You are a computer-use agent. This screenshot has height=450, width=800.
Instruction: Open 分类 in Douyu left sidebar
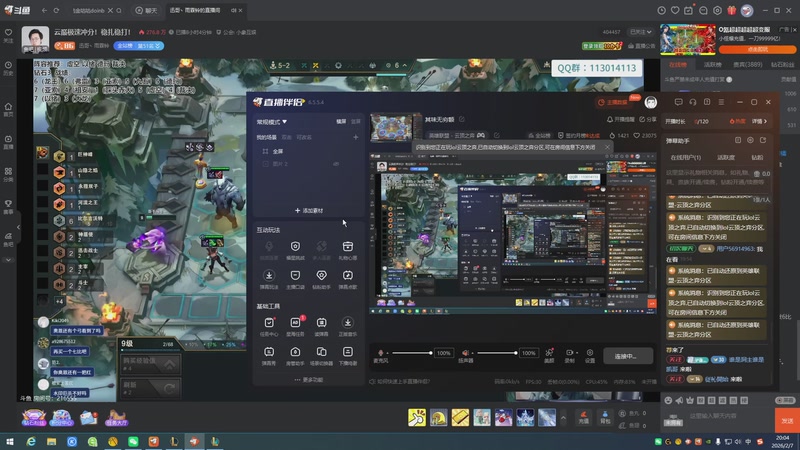pos(8,174)
